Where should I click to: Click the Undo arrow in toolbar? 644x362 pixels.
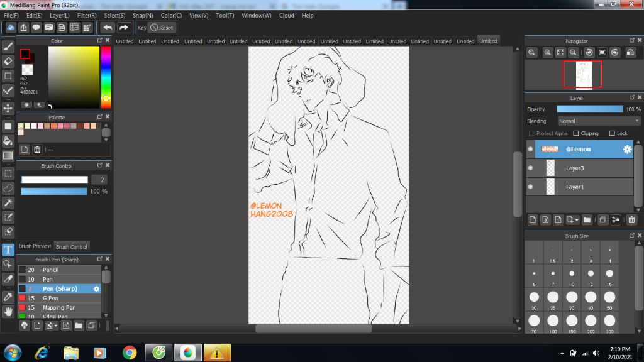click(x=108, y=28)
